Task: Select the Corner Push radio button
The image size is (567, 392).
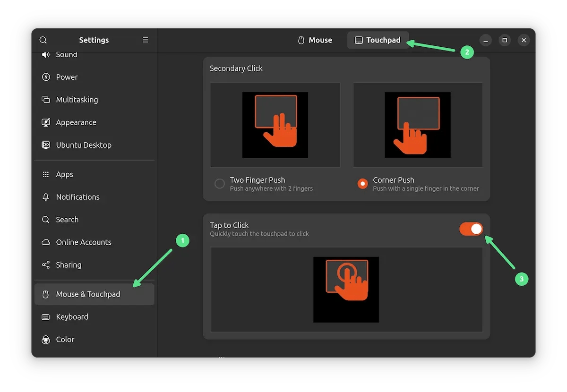Action: (362, 184)
